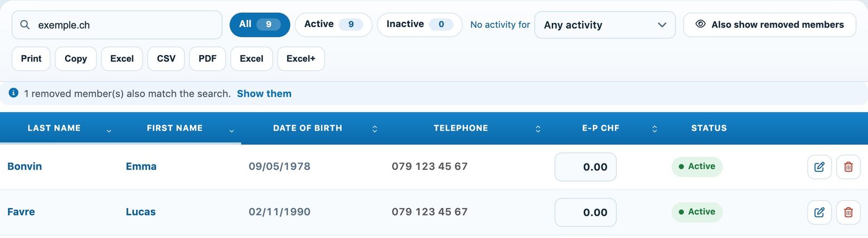This screenshot has height=238, width=868.
Task: Click the edit icon for Bonvin Emma
Action: (819, 167)
